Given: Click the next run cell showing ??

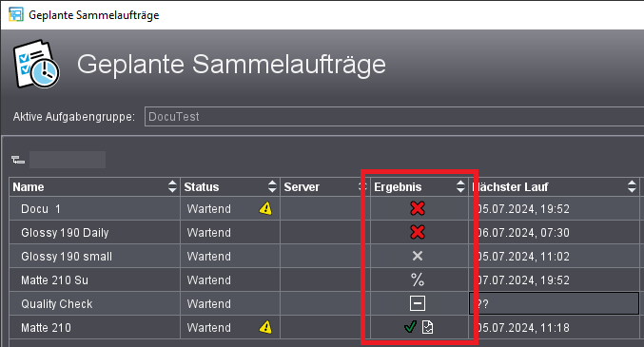Looking at the screenshot, I should [x=554, y=304].
